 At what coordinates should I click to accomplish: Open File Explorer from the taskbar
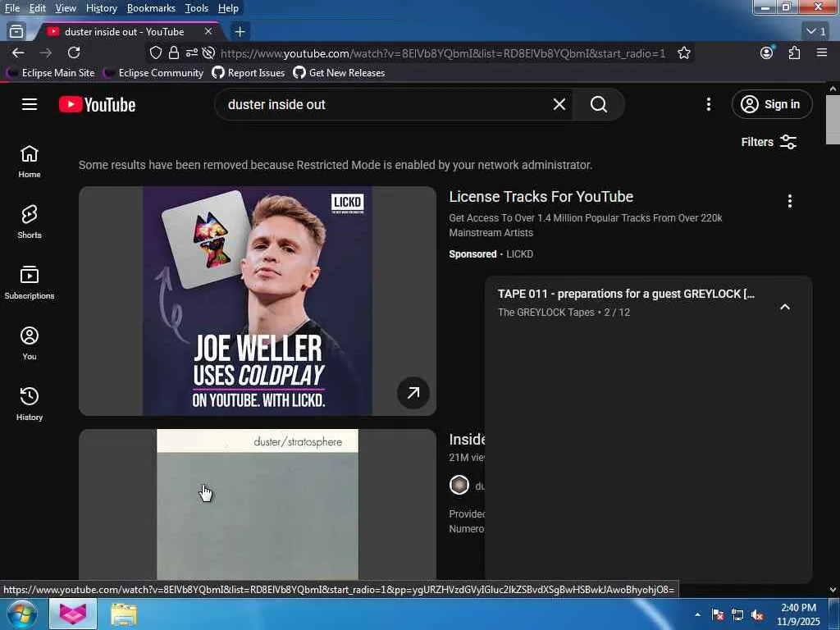point(124,614)
